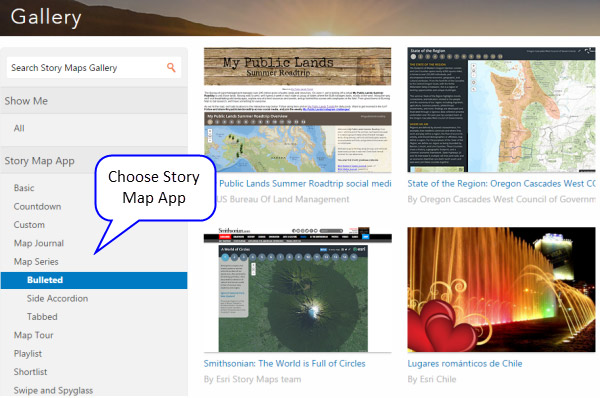Open Smithsonian World is Full of Circles link
600x398 pixels.
pyautogui.click(x=284, y=363)
